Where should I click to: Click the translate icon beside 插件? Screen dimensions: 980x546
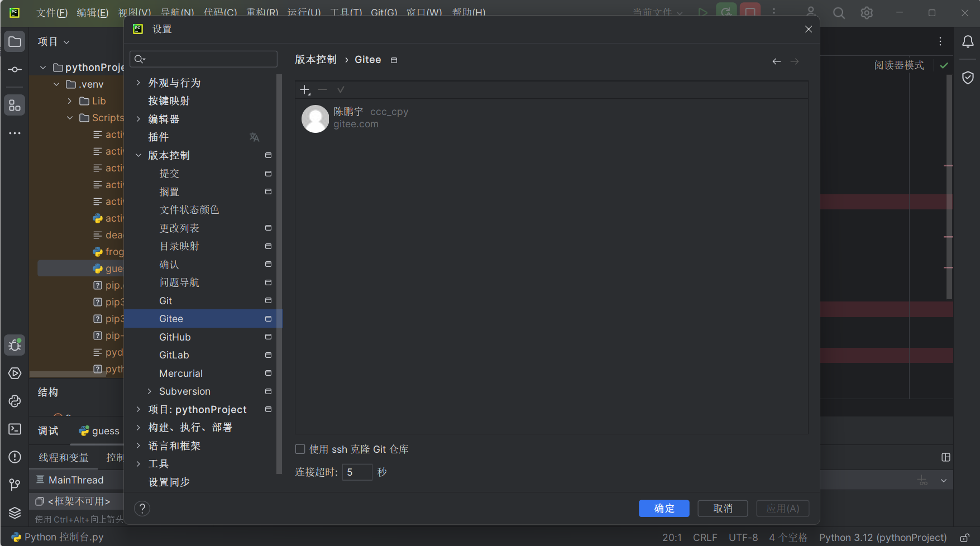(255, 137)
